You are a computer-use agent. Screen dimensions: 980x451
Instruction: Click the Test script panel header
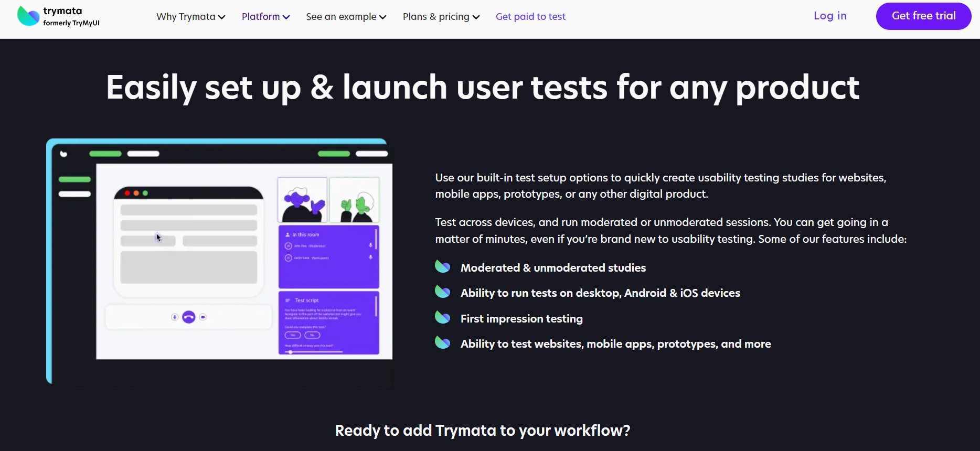coord(306,300)
